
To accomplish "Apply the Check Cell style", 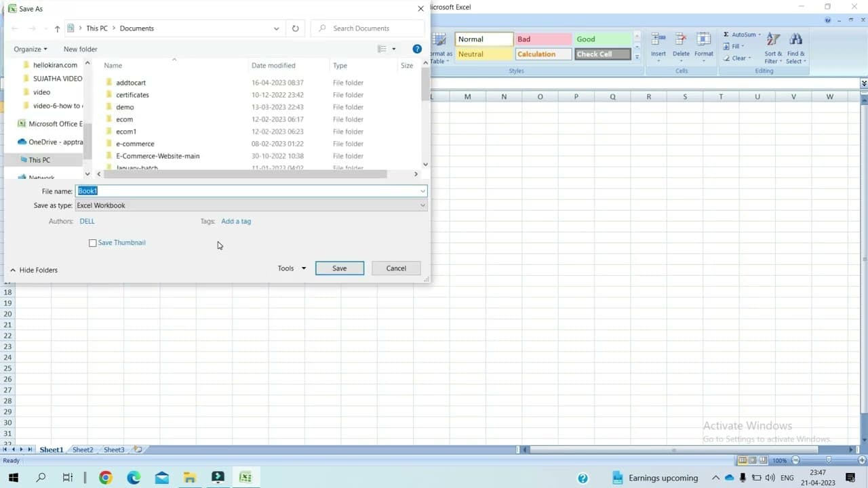I will [x=603, y=54].
